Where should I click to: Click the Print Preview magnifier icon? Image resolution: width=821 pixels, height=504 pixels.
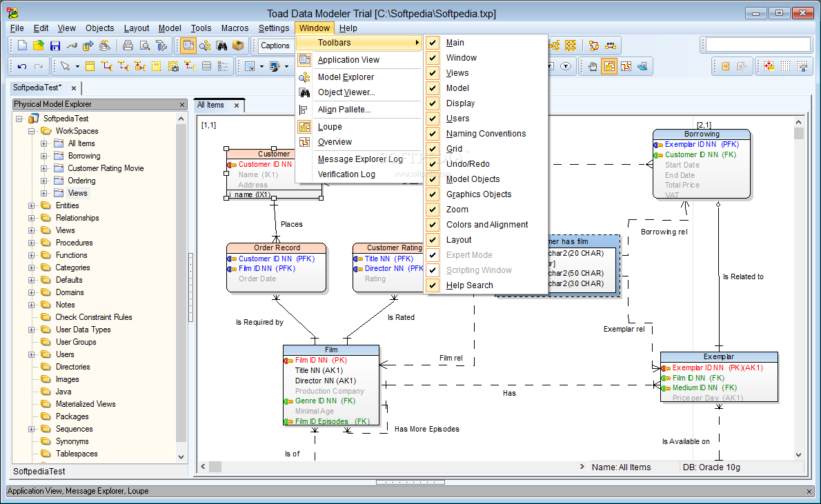click(x=145, y=46)
